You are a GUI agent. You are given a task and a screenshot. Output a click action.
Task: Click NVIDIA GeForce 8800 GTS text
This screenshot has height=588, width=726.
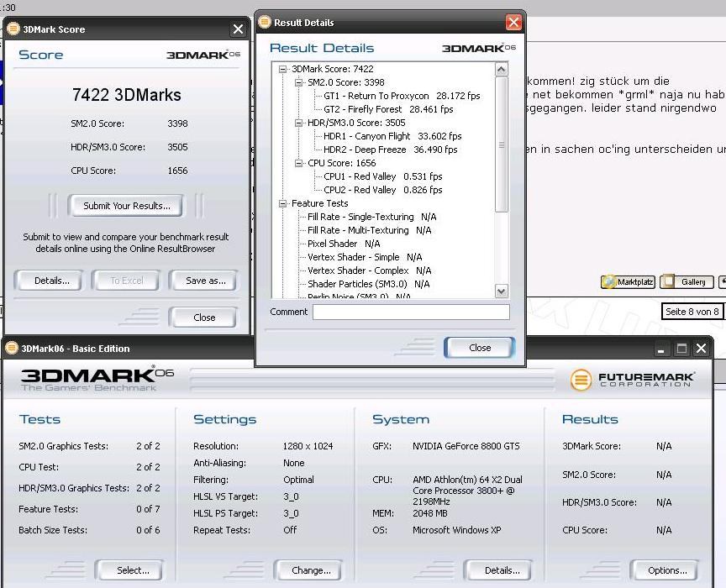(466, 446)
